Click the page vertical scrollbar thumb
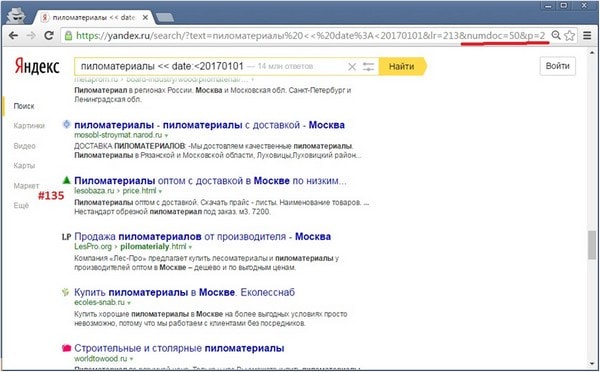 [592, 245]
